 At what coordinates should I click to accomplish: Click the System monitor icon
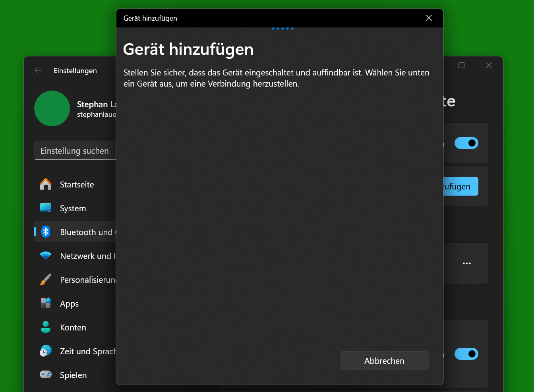46,208
